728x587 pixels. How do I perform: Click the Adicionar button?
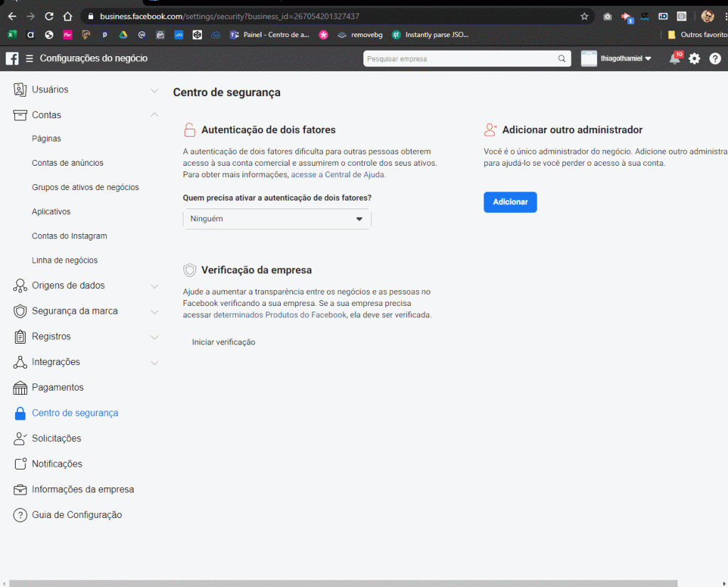510,202
